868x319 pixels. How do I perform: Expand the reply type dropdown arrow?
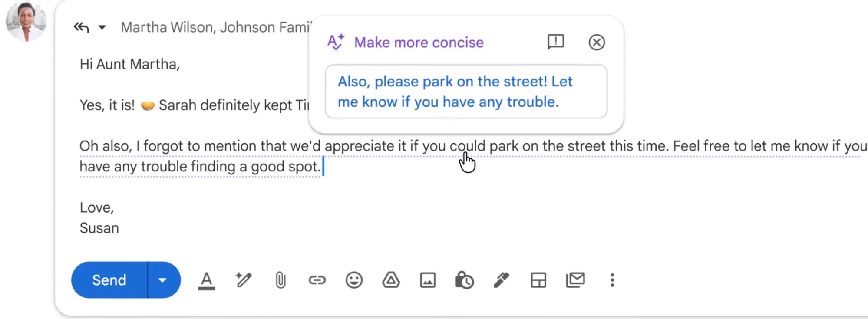click(102, 27)
